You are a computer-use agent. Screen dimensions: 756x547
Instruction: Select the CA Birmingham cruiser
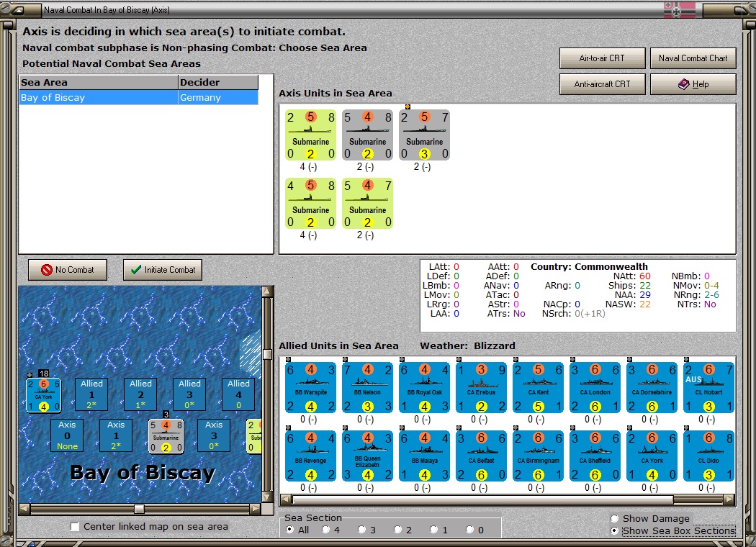click(538, 456)
